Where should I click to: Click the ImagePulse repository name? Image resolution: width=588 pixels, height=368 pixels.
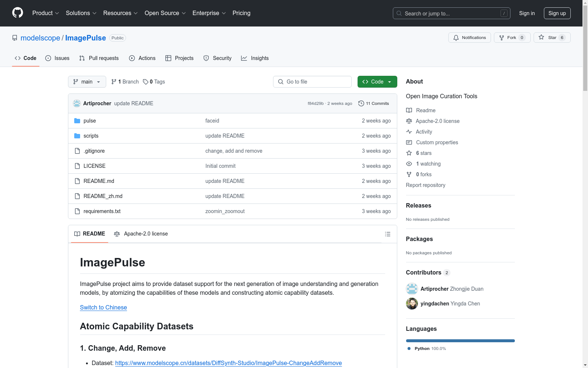86,38
